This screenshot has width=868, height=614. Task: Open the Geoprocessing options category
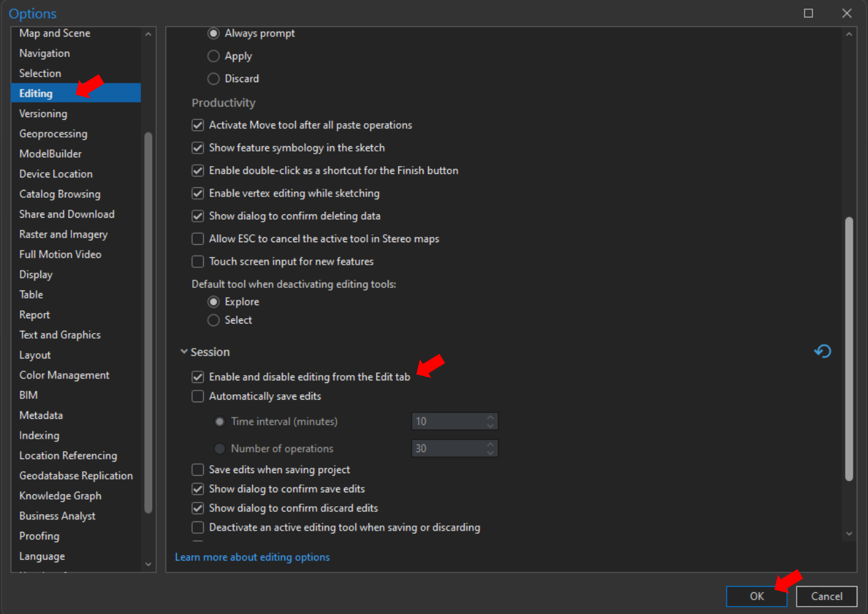[x=53, y=134]
